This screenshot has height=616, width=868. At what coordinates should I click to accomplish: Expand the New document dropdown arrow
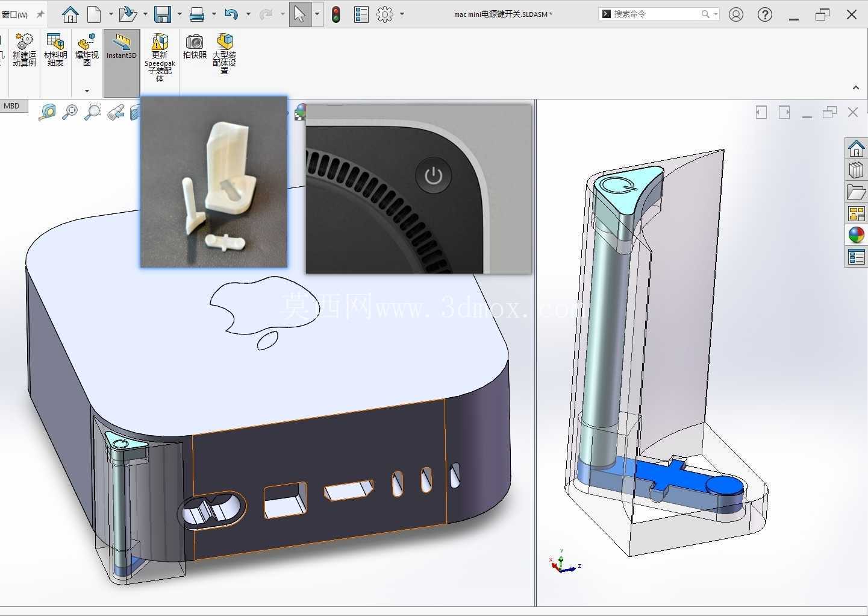(111, 14)
